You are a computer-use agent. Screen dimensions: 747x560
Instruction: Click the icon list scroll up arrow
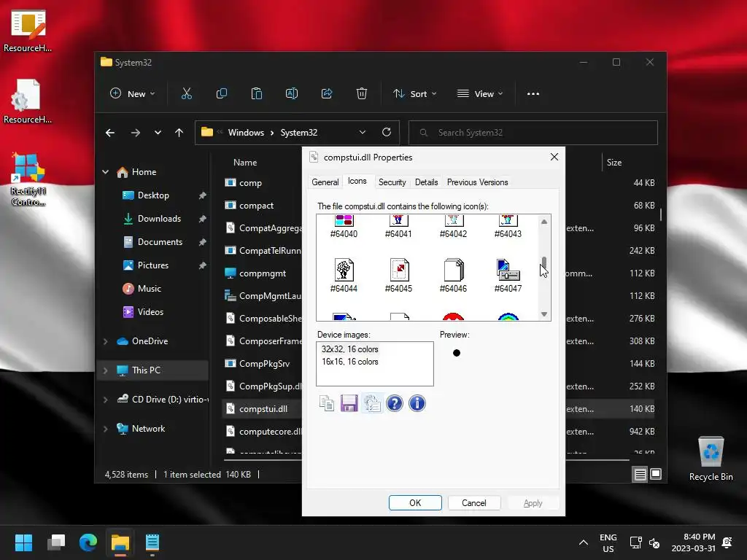544,222
